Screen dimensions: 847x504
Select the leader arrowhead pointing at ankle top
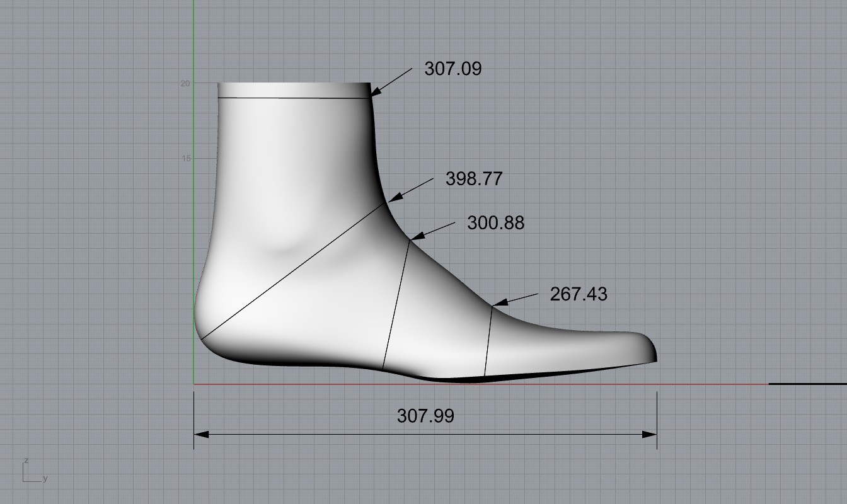pyautogui.click(x=375, y=93)
